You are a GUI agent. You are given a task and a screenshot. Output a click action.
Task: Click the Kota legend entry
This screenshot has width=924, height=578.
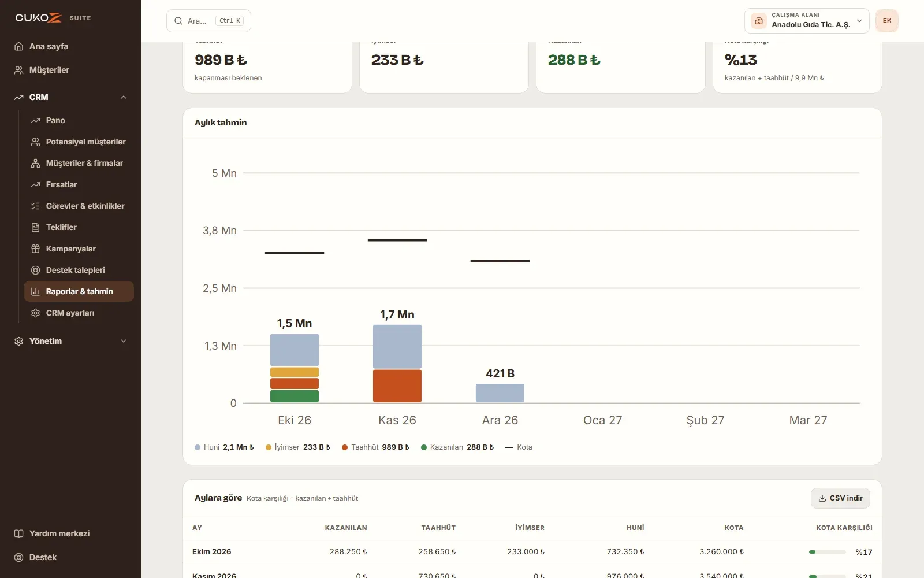tap(519, 447)
